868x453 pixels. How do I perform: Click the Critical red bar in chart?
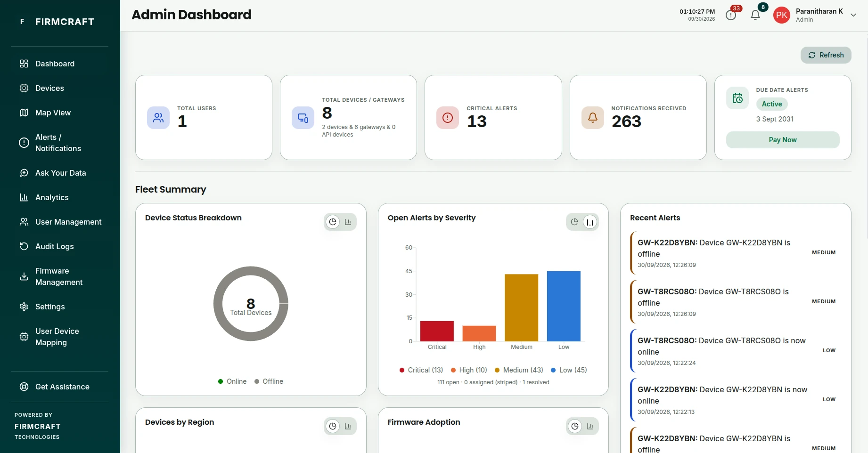point(437,331)
